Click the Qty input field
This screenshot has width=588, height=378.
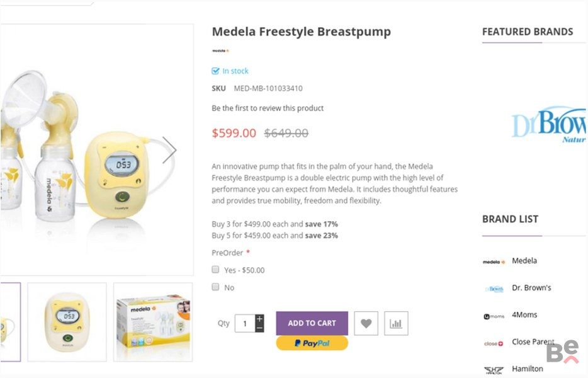coord(244,324)
